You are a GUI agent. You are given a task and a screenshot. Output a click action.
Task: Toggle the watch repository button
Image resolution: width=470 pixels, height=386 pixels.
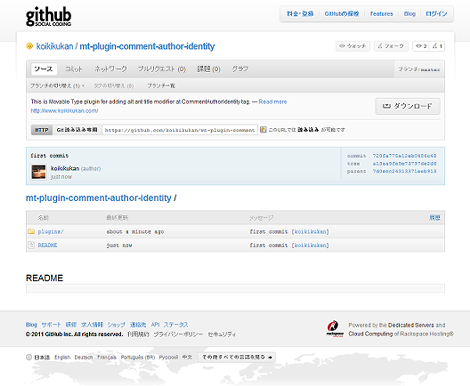pos(353,46)
